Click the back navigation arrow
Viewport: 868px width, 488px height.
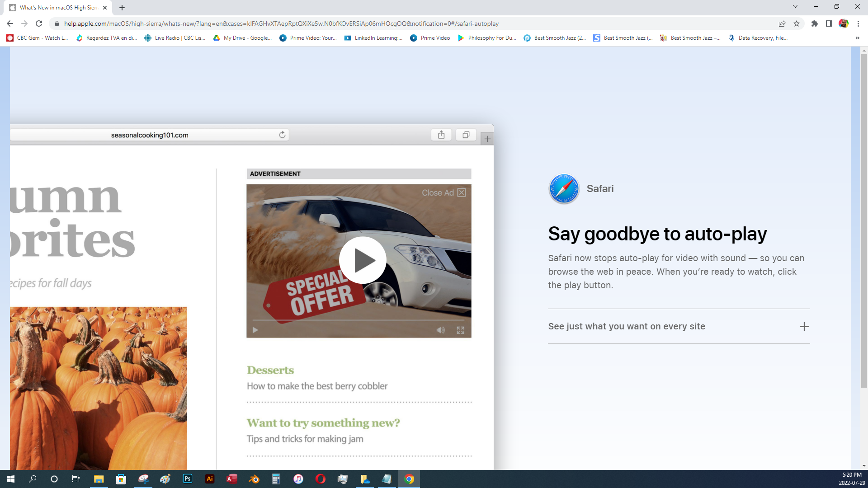click(10, 23)
